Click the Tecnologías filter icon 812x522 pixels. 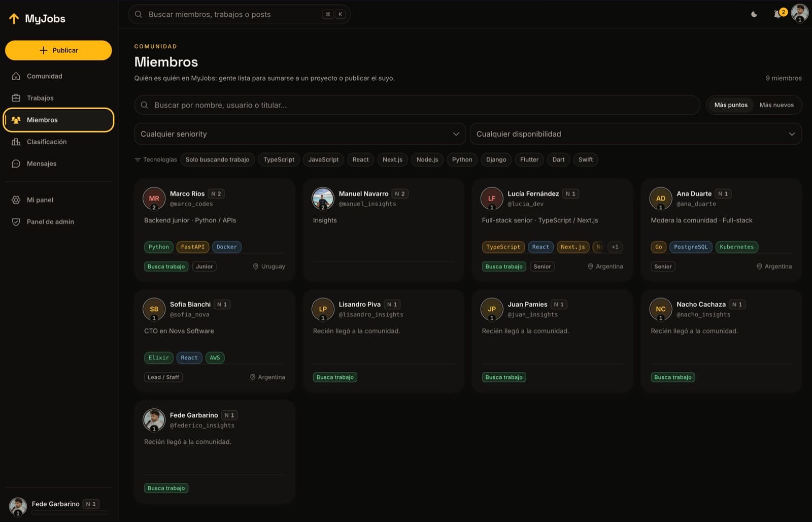click(x=138, y=159)
